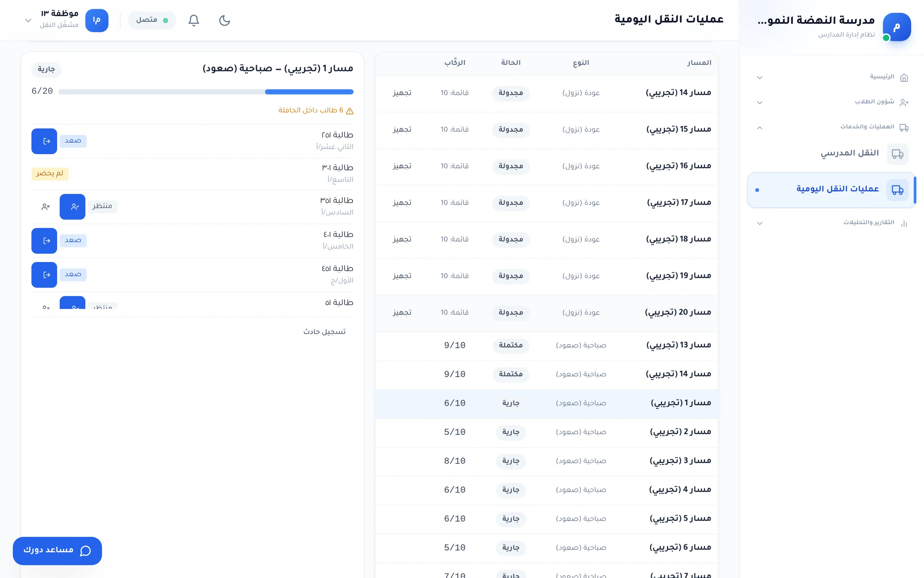The width and height of the screenshot is (924, 578).
Task: Click the تسجيل حادث button
Action: coord(324,331)
